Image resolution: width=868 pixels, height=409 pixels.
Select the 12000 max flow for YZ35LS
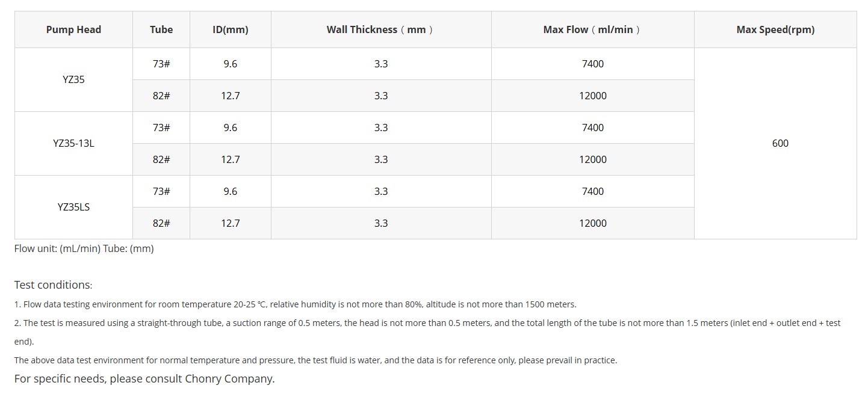point(593,223)
